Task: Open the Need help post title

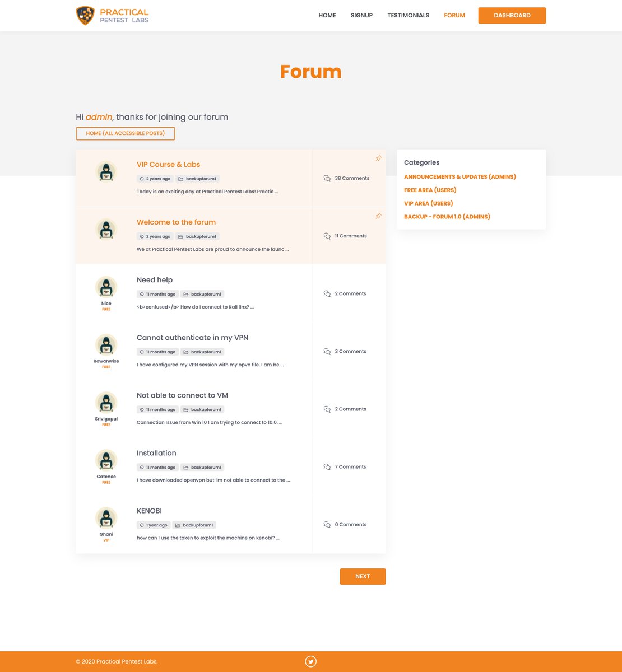Action: (155, 279)
